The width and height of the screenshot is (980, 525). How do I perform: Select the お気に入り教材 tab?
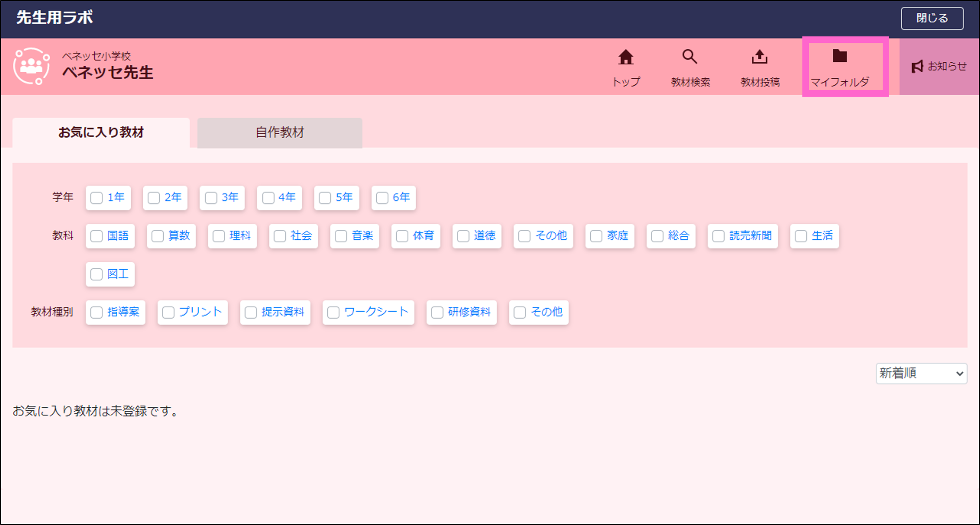100,133
